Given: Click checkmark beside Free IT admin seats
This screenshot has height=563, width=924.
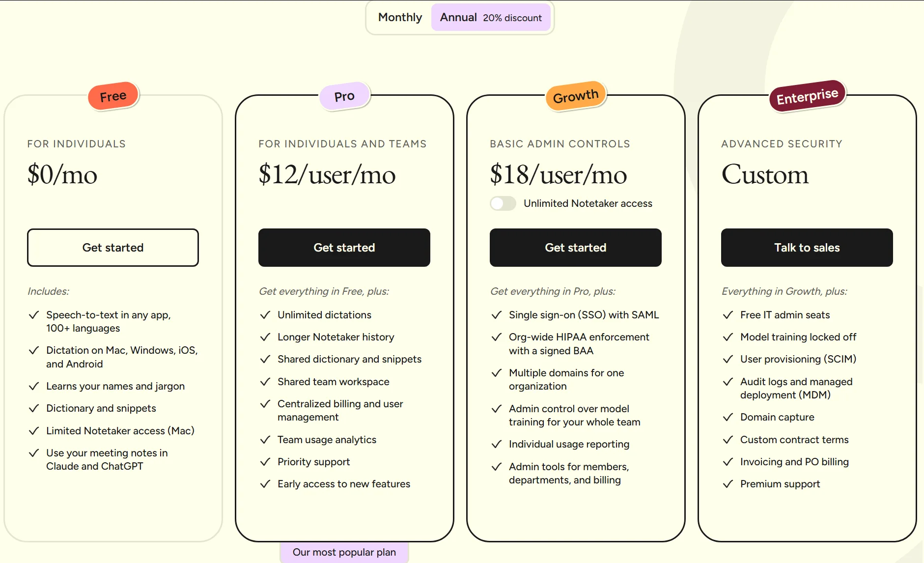Looking at the screenshot, I should [728, 315].
